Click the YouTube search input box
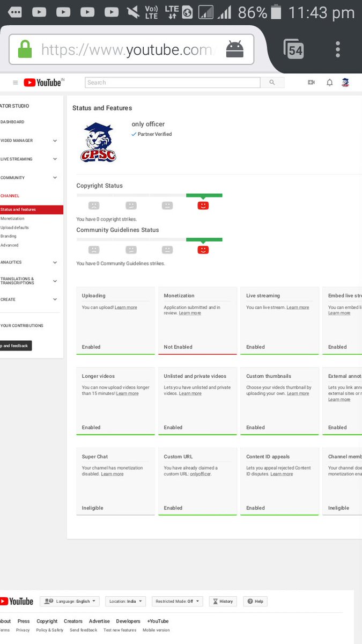Viewport: 362px width, 644px height. [x=173, y=83]
